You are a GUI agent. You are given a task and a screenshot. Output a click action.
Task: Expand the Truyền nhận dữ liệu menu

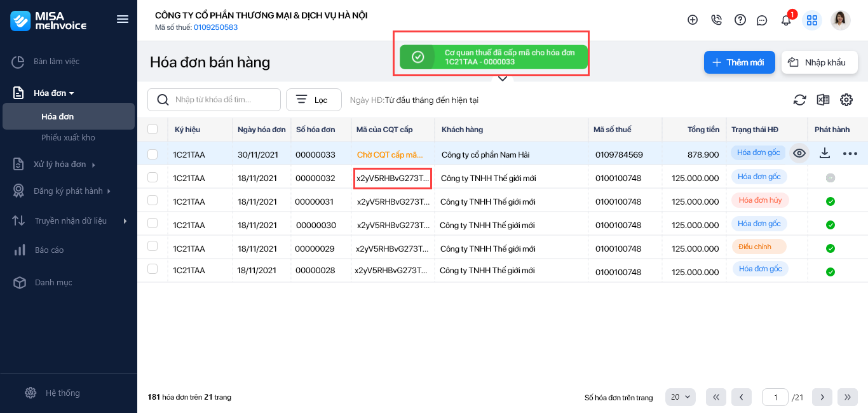pyautogui.click(x=70, y=221)
